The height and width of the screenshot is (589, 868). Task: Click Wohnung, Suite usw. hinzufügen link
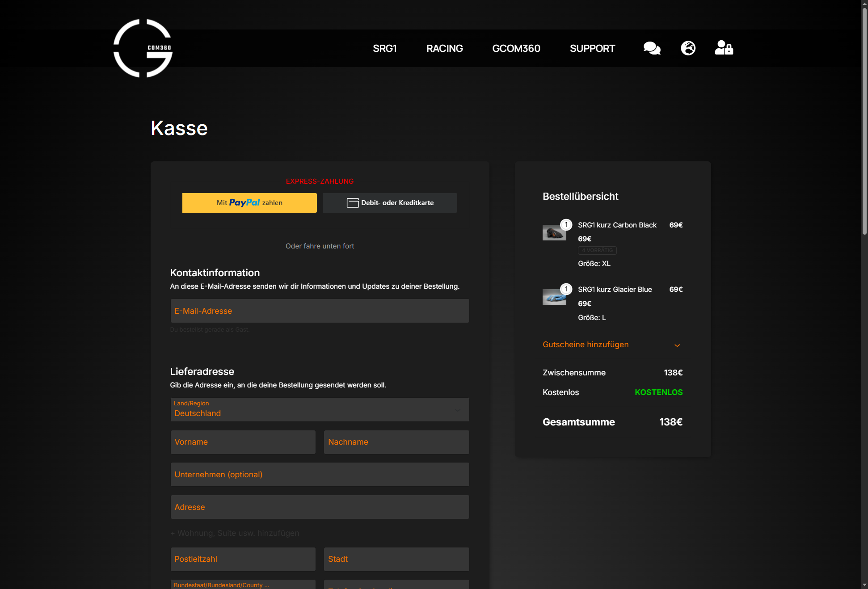coord(235,533)
